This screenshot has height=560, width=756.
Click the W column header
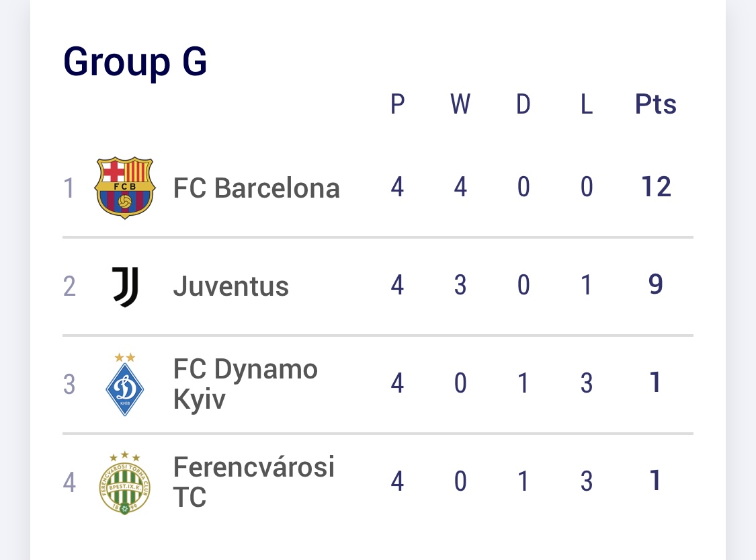460,105
